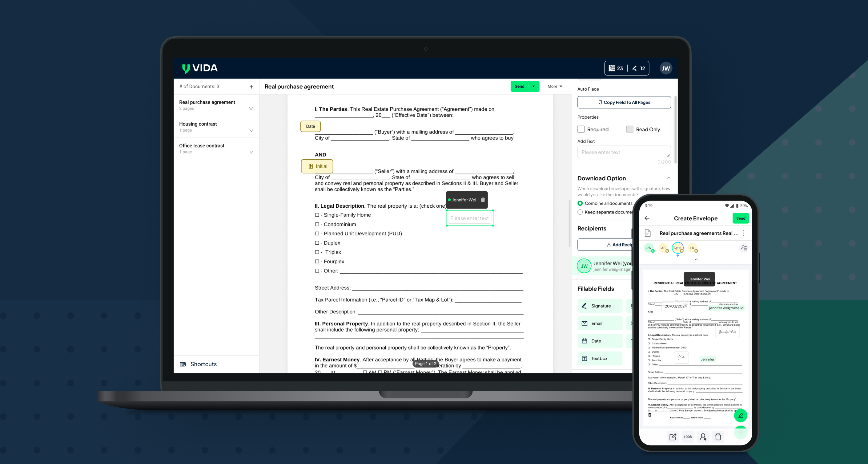Select the LK recipient avatar on phone
This screenshot has height=464, width=868.
[692, 248]
